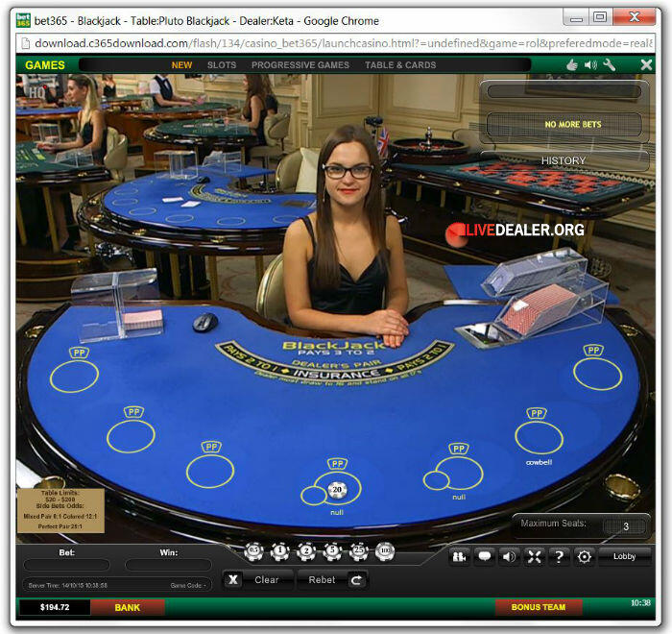The height and width of the screenshot is (634, 672).
Task: Click the PP side bet above the 20 chip
Action: click(x=337, y=464)
